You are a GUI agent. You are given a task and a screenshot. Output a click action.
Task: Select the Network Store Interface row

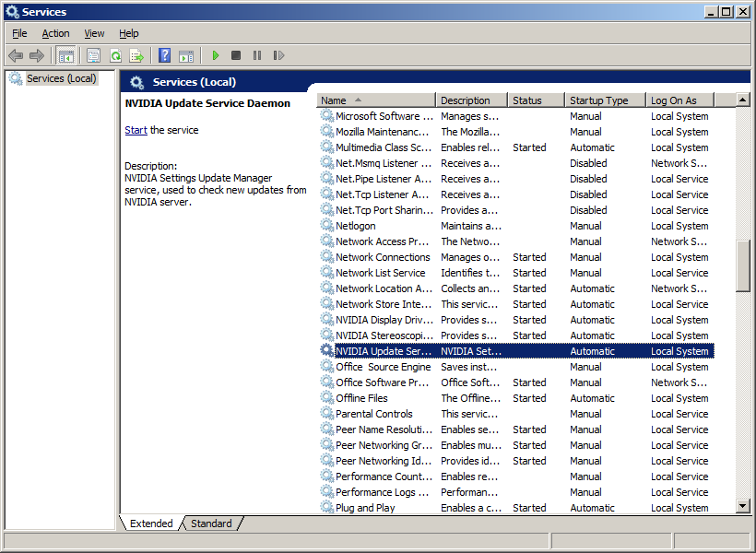pyautogui.click(x=516, y=304)
